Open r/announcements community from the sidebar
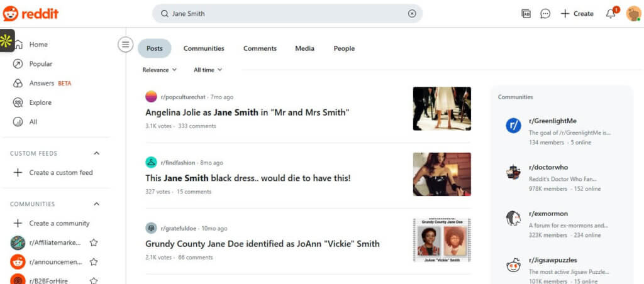 pos(55,262)
